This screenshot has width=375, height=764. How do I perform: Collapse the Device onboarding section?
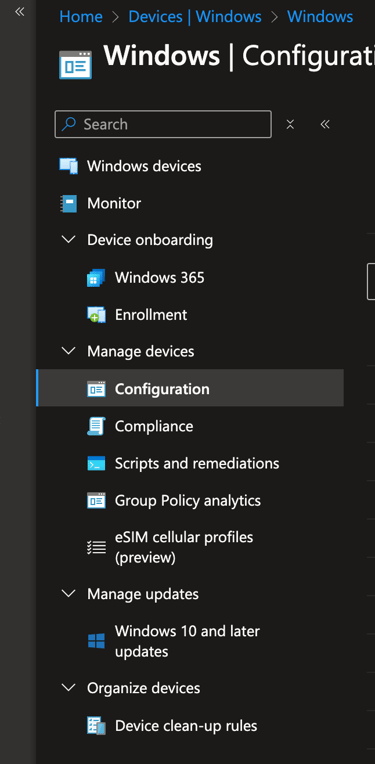[x=69, y=240]
